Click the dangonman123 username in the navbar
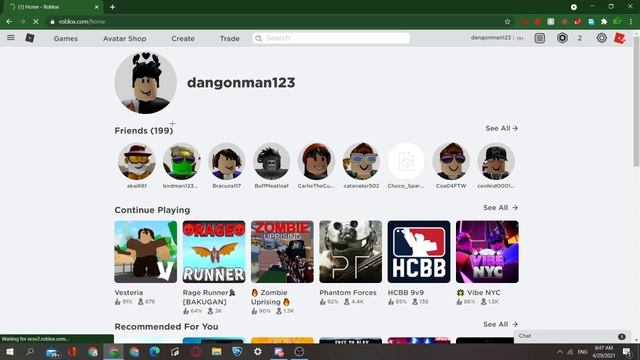This screenshot has width=640, height=360. tap(490, 38)
